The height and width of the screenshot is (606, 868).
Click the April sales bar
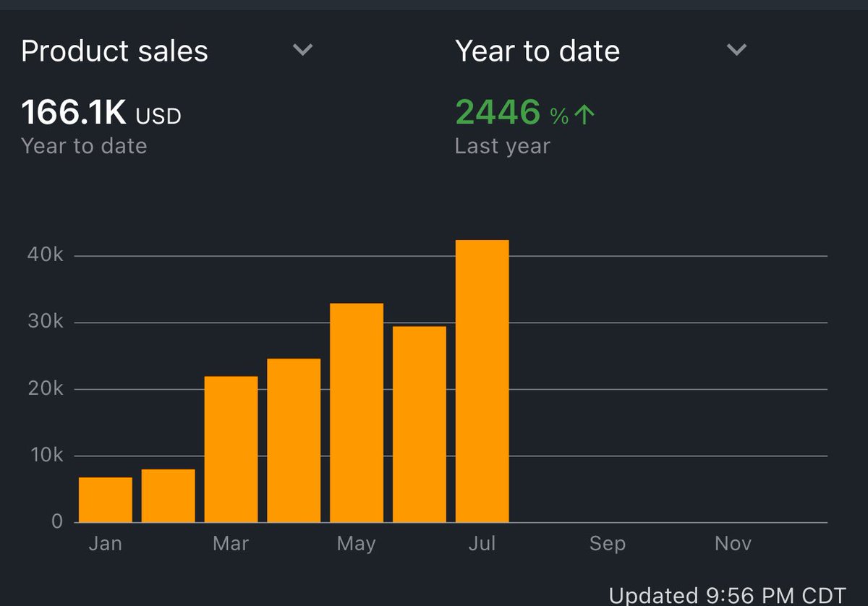pyautogui.click(x=293, y=440)
